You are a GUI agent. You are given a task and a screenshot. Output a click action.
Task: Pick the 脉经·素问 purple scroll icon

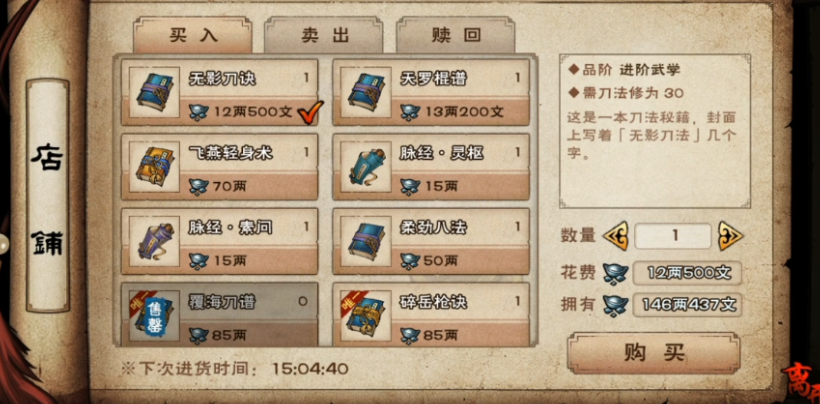(x=151, y=240)
